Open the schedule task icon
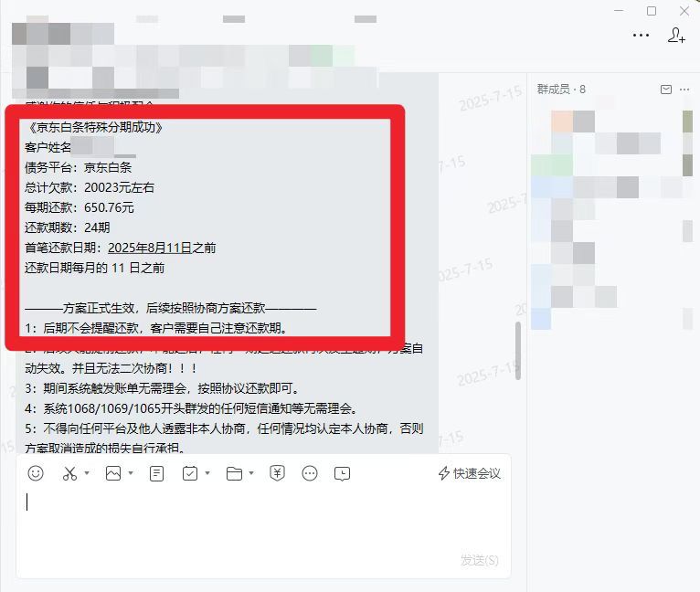The height and width of the screenshot is (592, 700). 190,473
